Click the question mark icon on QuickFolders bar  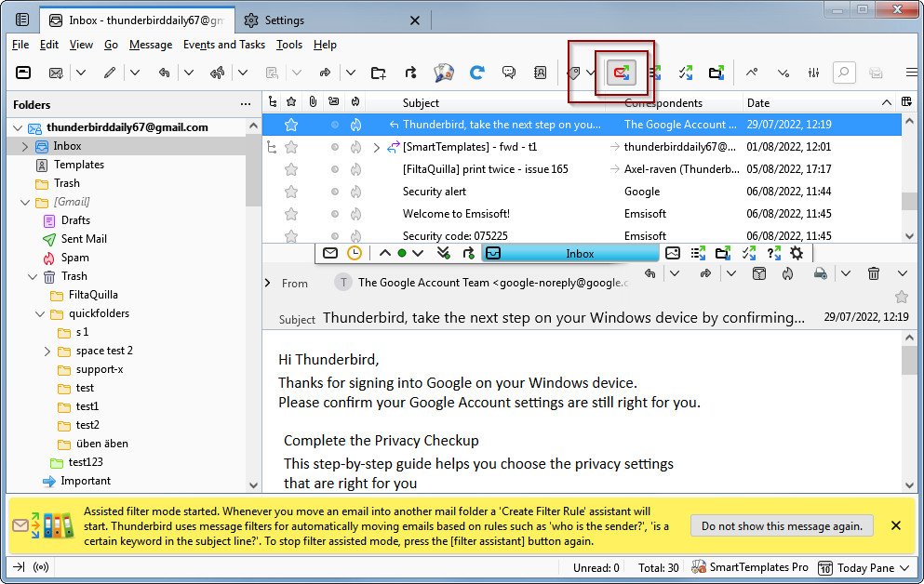[x=773, y=253]
